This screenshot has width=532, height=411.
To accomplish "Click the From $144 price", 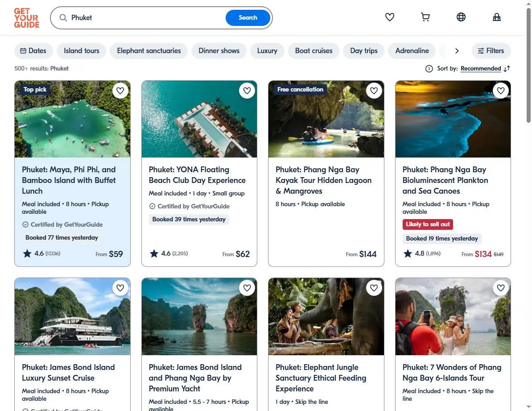I will (361, 254).
